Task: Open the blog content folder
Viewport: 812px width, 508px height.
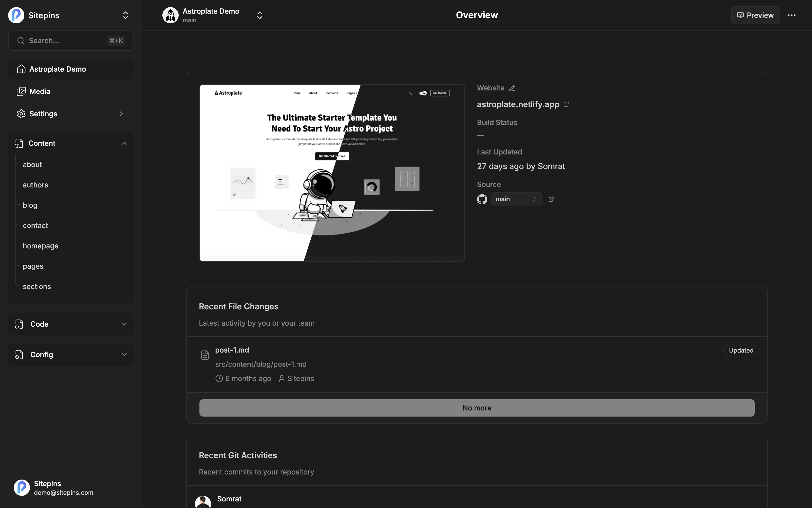Action: pos(30,205)
